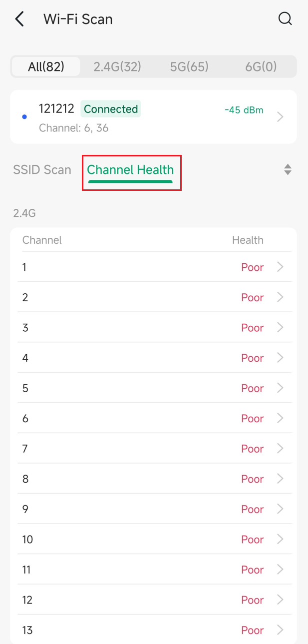Viewport: 308px width, 644px height.
Task: Tap the -45 dBm signal strength
Action: coord(244,110)
